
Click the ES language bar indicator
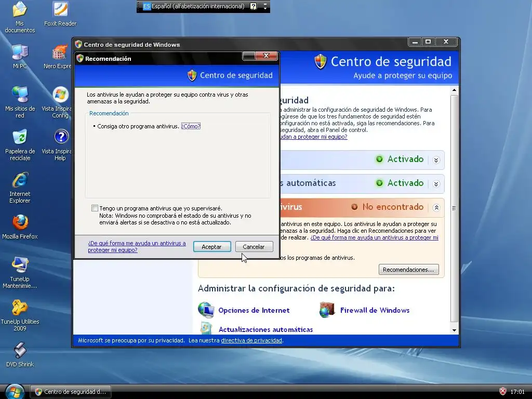(x=146, y=6)
